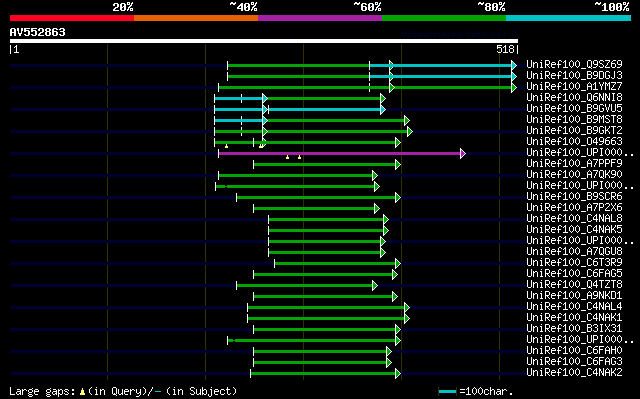
Task: Click the arrowhead ending the C4NAK2 alignment
Action: pyautogui.click(x=398, y=373)
